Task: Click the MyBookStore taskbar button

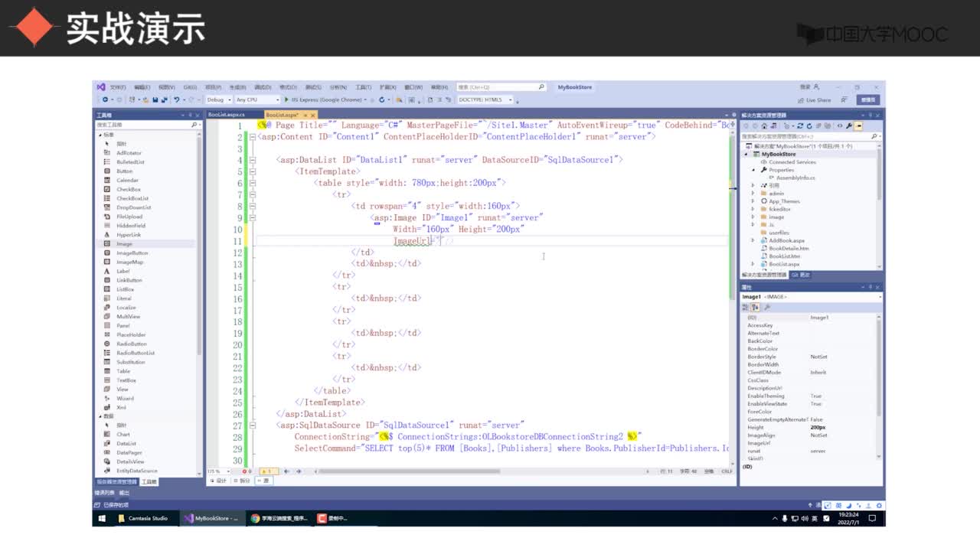Action: 212,518
